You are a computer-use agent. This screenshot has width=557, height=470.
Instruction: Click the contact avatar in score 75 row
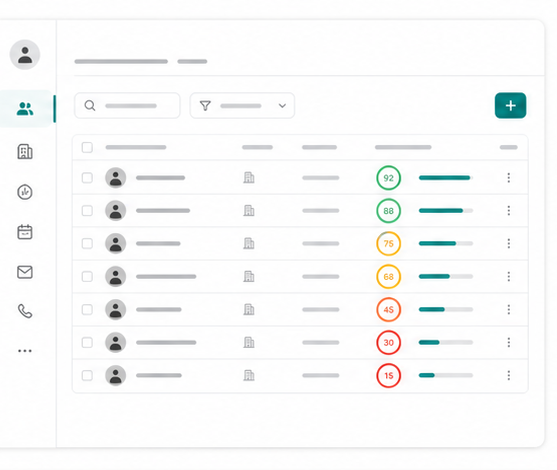click(115, 243)
